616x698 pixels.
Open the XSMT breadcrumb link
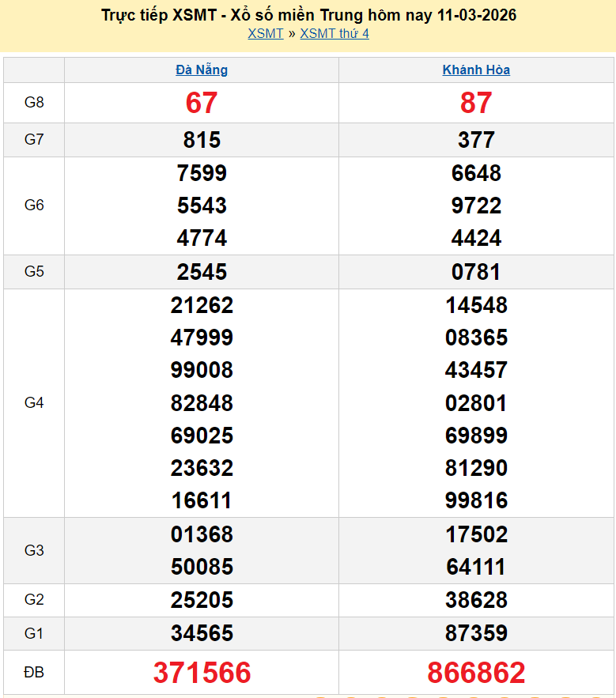click(265, 33)
